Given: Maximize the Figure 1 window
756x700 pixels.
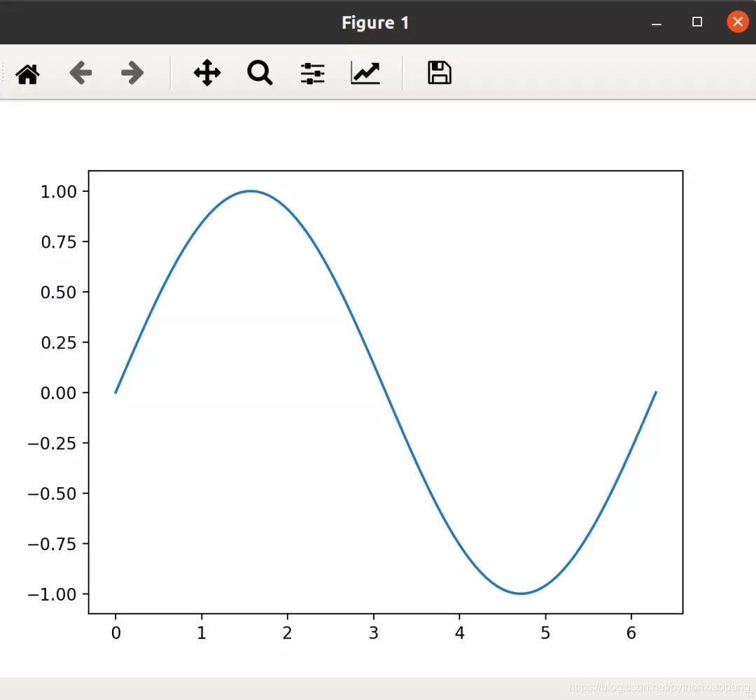Looking at the screenshot, I should click(x=697, y=22).
